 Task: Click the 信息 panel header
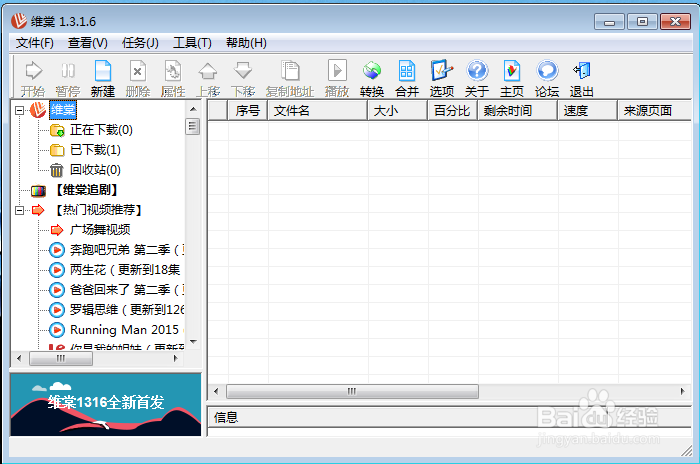coord(449,418)
